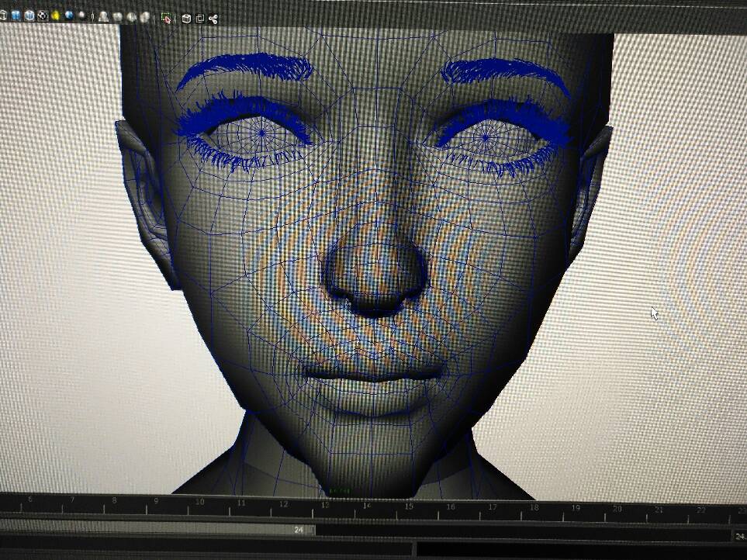
Task: Toggle textured display checker ball icon
Action: pyautogui.click(x=43, y=16)
